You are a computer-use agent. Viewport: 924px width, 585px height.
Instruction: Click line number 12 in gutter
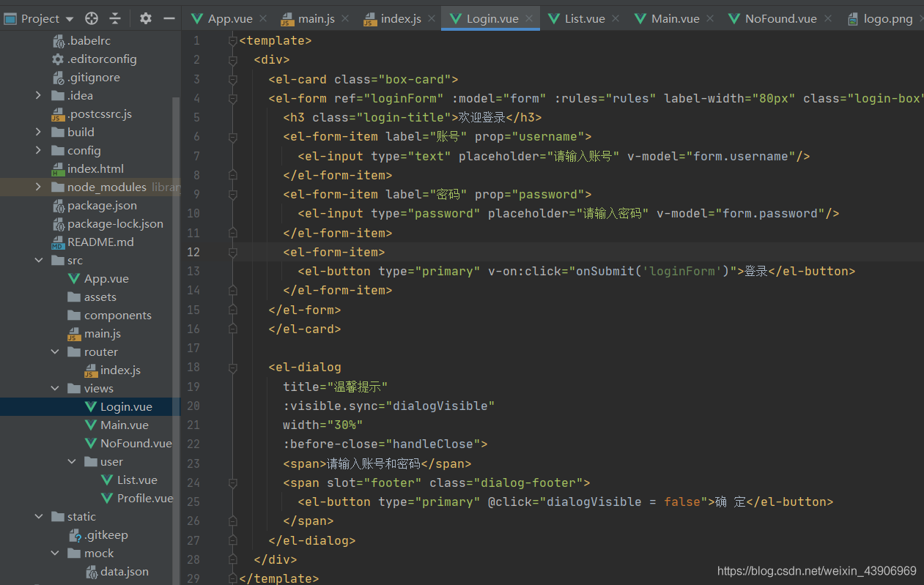pos(193,252)
